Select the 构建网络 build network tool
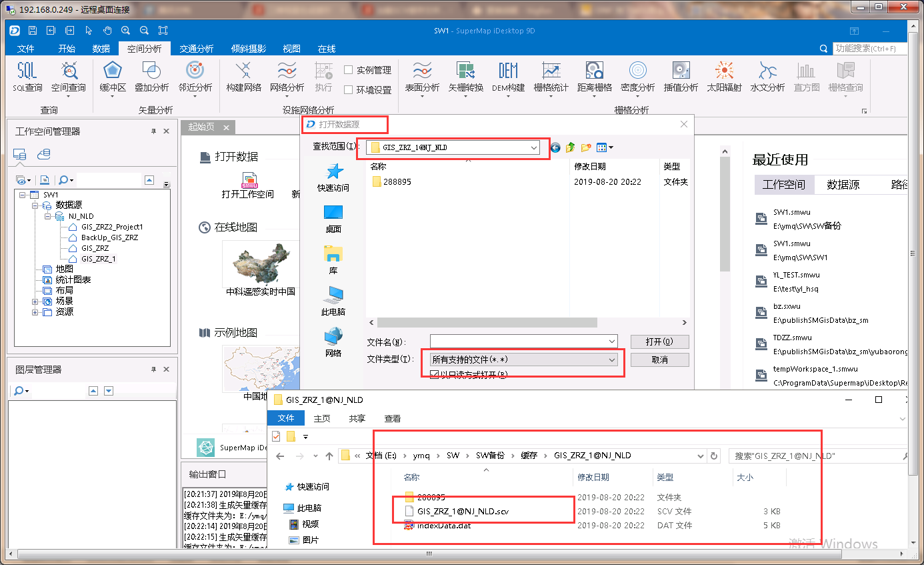 click(x=243, y=77)
